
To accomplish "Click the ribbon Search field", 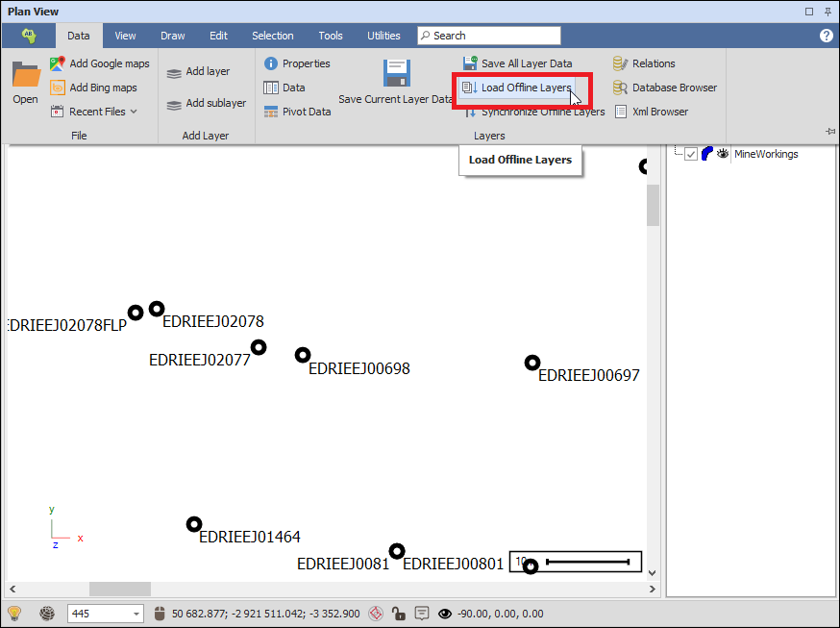I will [489, 36].
